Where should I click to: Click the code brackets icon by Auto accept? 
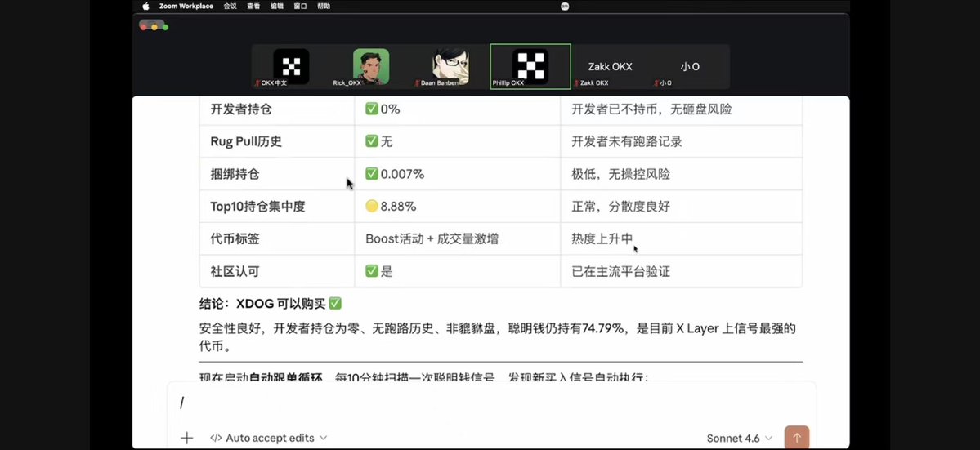[x=217, y=438]
